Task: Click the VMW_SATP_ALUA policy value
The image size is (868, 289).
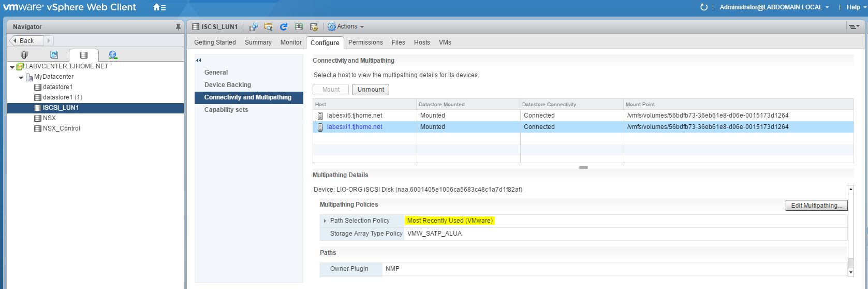Action: point(434,234)
